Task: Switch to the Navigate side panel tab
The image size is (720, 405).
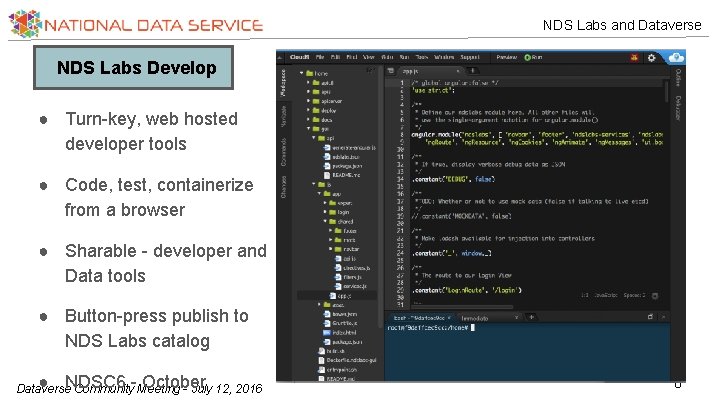Action: click(283, 117)
